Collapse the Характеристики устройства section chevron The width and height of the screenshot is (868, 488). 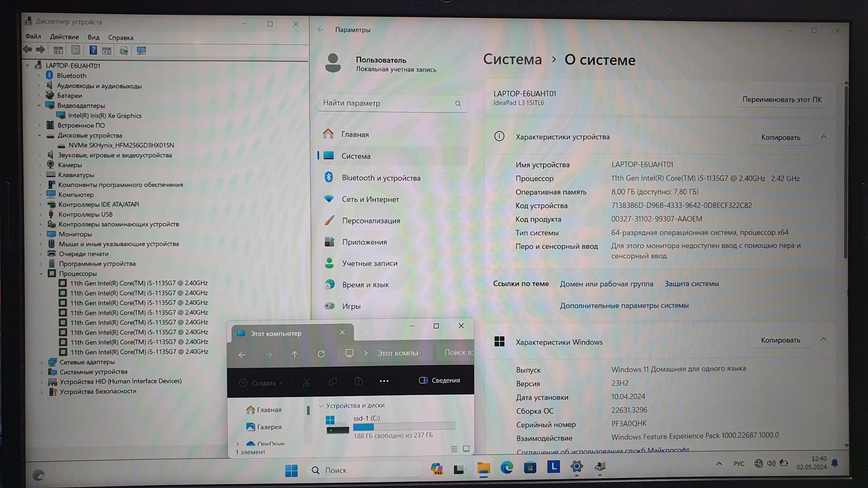coord(823,137)
